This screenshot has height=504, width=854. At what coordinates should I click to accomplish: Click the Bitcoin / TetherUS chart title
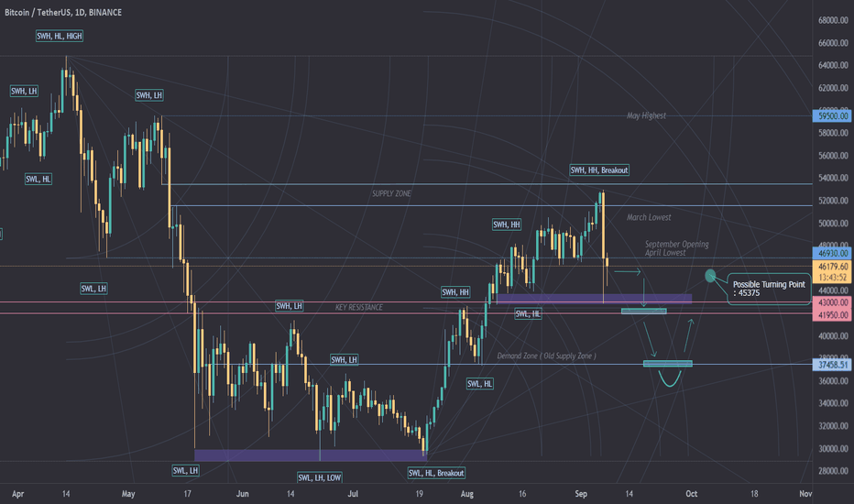63,12
